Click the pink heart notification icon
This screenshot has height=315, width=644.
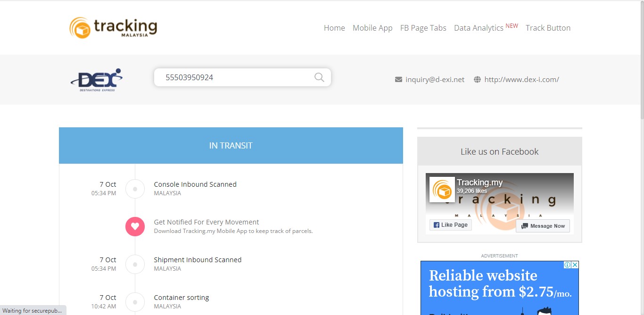tap(135, 226)
